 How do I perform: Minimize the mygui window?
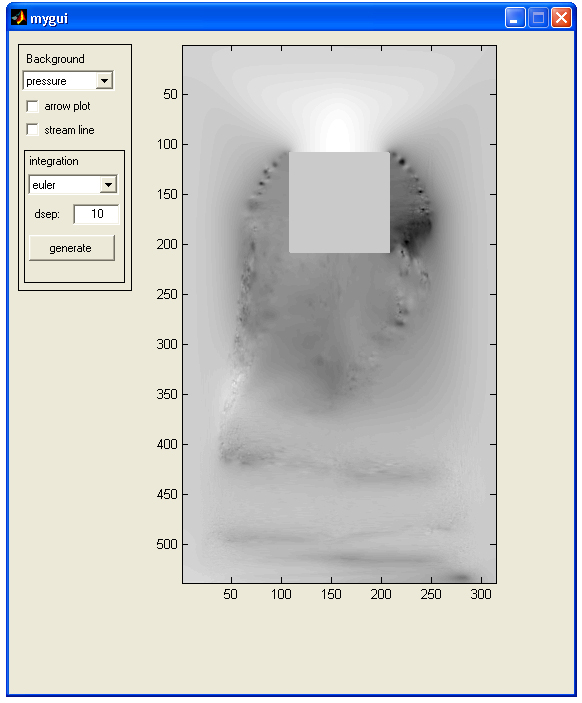515,18
